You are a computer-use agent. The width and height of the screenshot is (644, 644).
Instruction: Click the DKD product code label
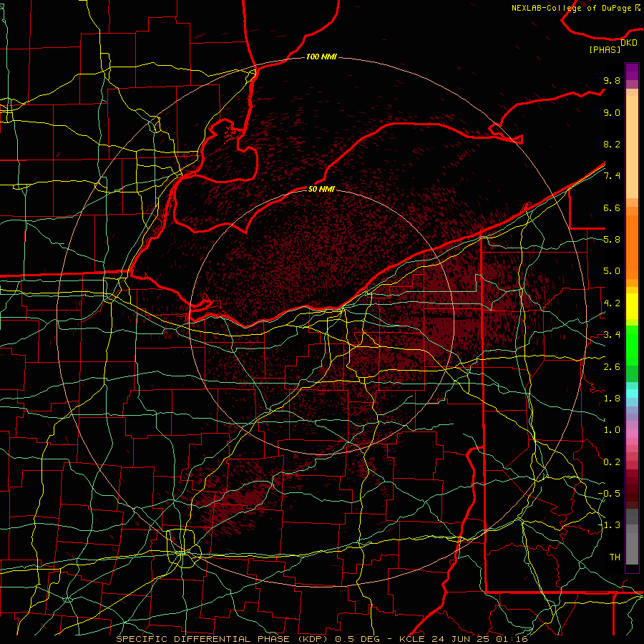click(629, 43)
